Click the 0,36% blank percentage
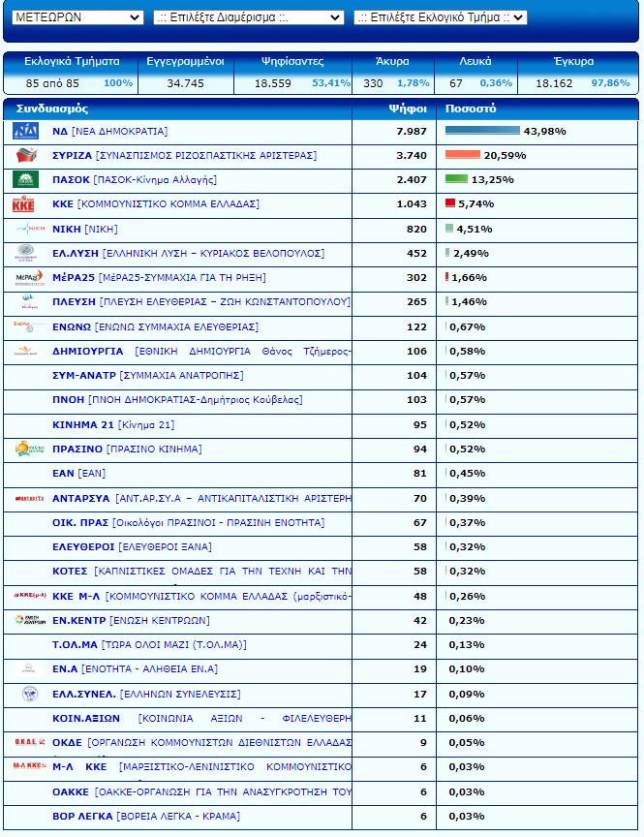 coord(496,82)
